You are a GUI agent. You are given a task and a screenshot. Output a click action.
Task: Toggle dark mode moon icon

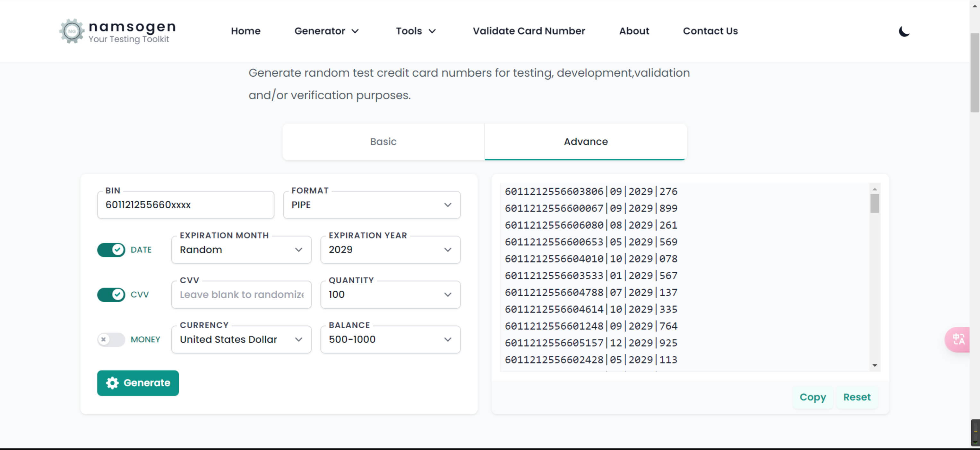[x=903, y=30]
